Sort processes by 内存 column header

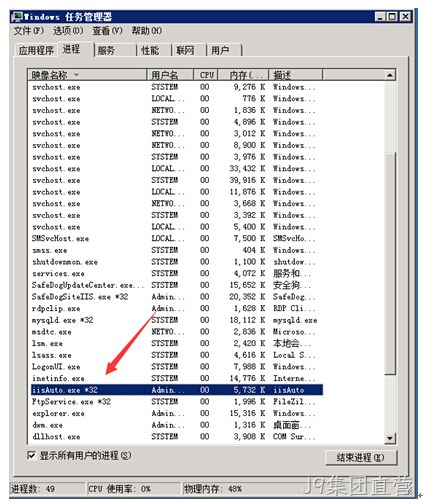tap(243, 75)
